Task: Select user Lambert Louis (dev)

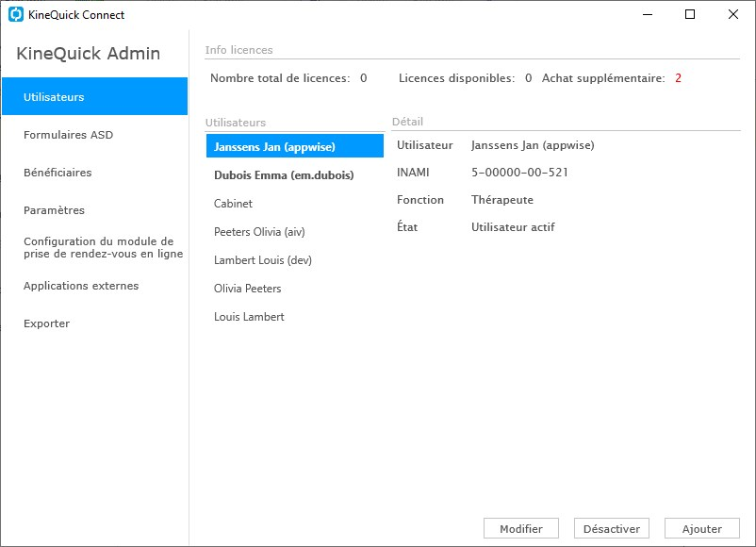Action: pos(295,260)
